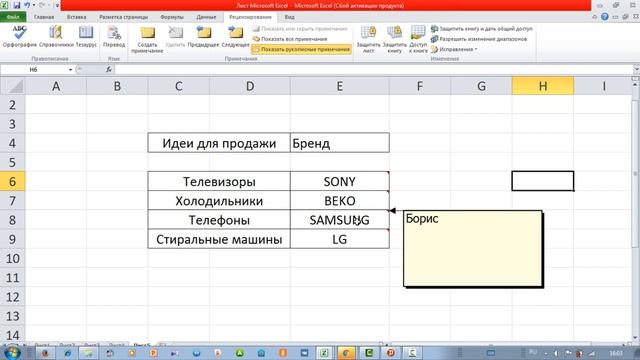Click into the formula bar
This screenshot has height=360, width=640.
click(x=373, y=70)
